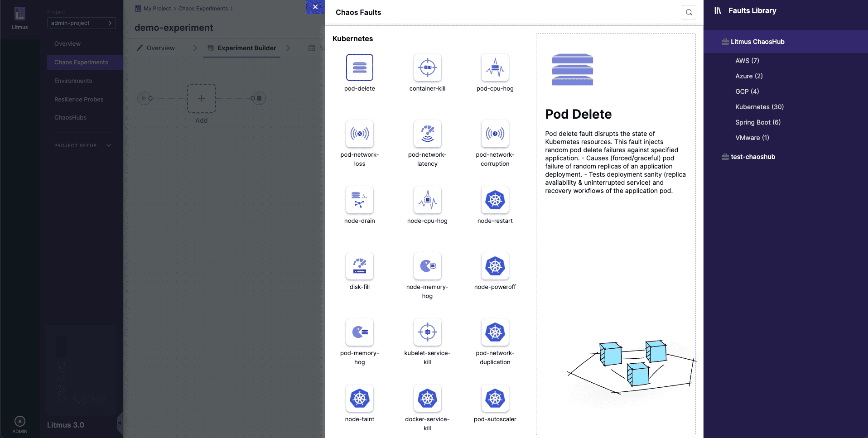Select the node-drain fault icon

pos(360,200)
